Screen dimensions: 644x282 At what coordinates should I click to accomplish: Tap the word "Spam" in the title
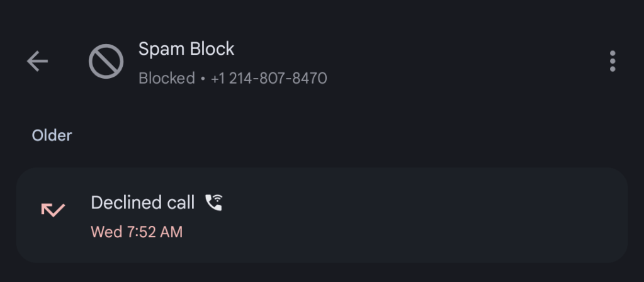[x=160, y=48]
